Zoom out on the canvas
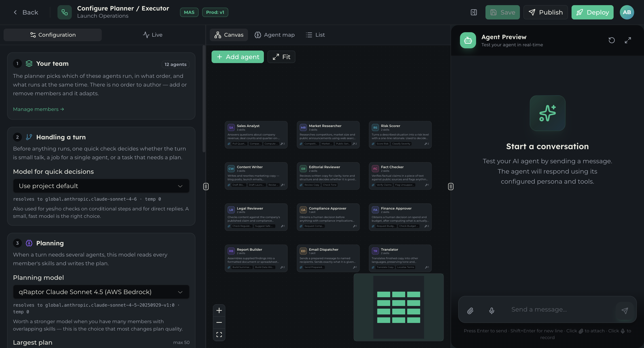 (x=219, y=322)
